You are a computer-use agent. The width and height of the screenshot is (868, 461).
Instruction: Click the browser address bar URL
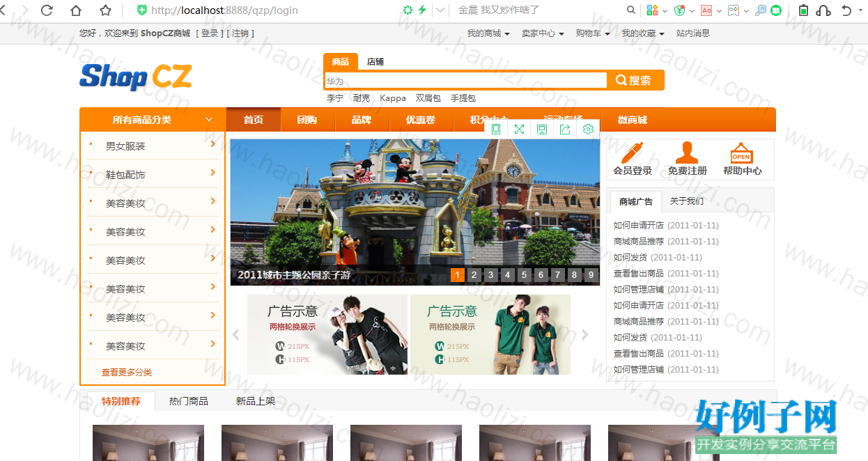click(x=224, y=10)
